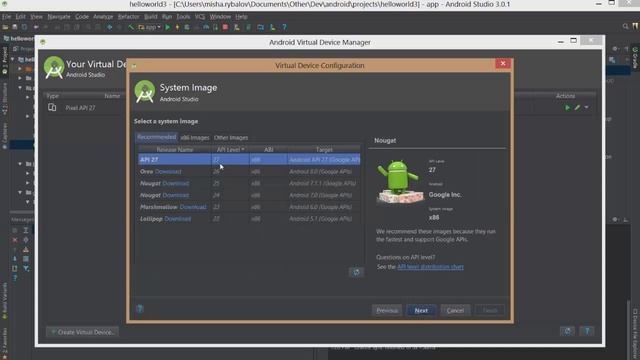640x360 pixels.
Task: Click Download link for Nougat API 24
Action: click(176, 195)
